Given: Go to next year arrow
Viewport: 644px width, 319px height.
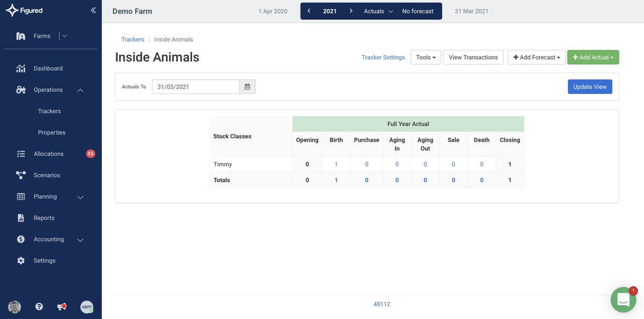Looking at the screenshot, I should [x=351, y=11].
